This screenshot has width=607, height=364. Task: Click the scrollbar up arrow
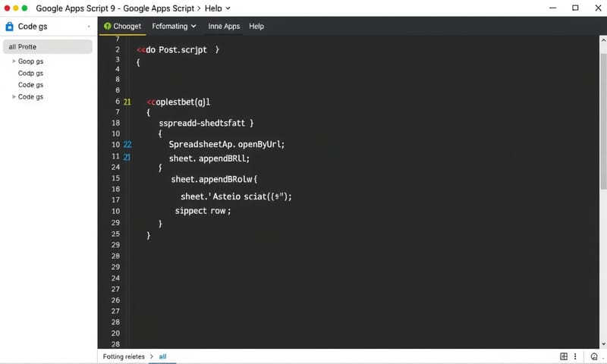(603, 39)
